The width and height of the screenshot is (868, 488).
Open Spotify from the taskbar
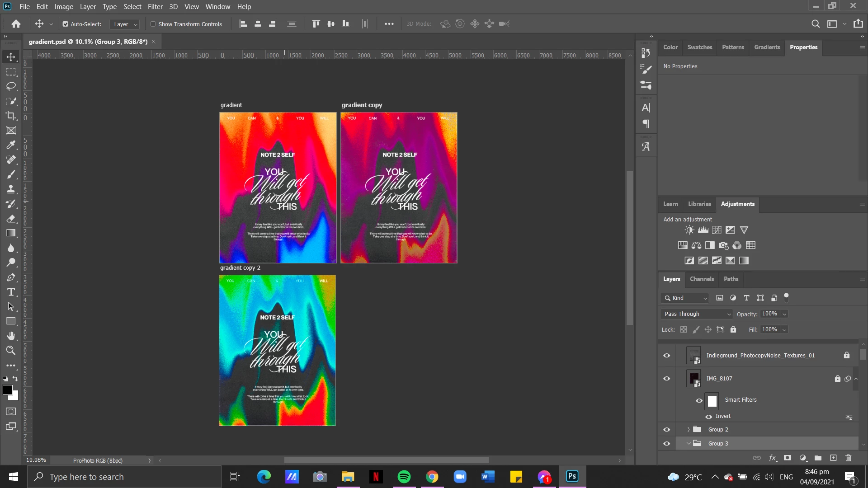click(404, 477)
